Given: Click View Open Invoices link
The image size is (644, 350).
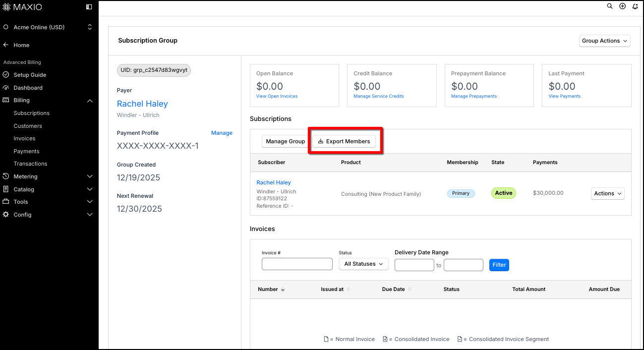Looking at the screenshot, I should tap(277, 96).
